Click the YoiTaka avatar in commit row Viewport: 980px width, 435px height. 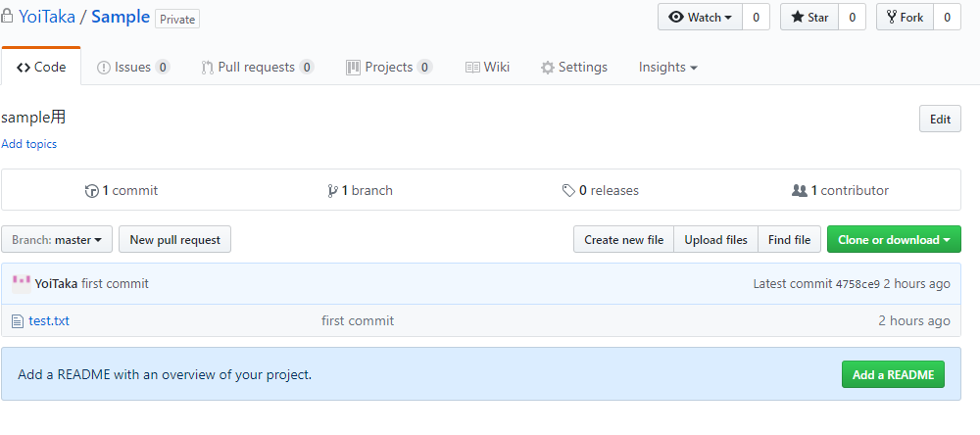tap(22, 284)
